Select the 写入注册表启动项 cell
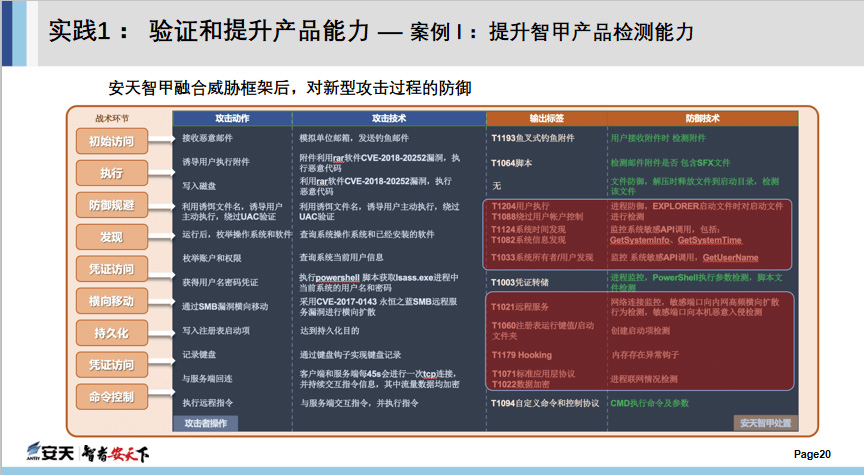This screenshot has width=864, height=475. pyautogui.click(x=215, y=331)
